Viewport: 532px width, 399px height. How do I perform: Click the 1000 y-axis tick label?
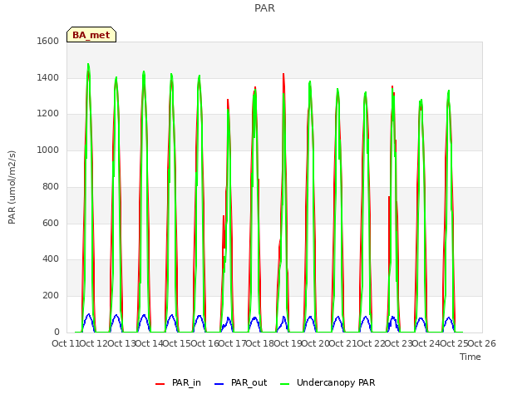coord(48,150)
